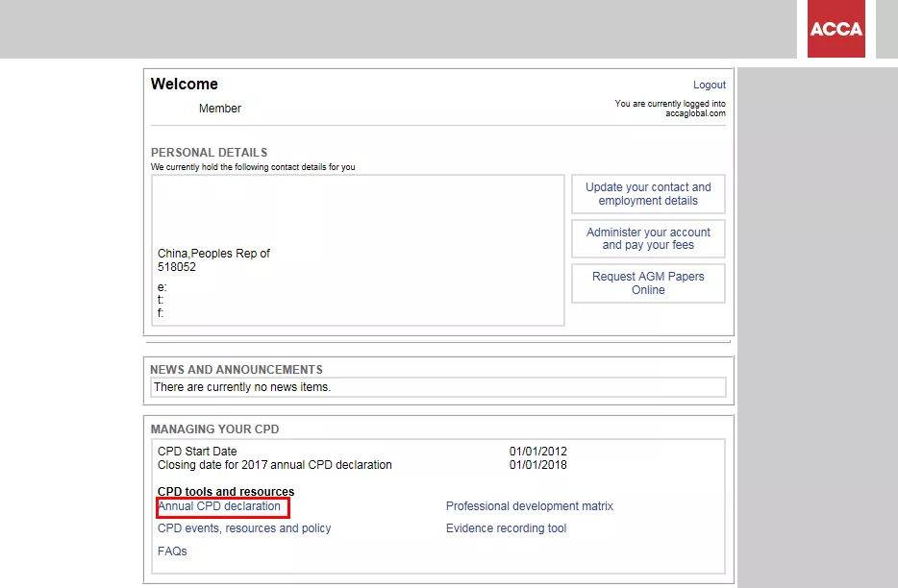Screen dimensions: 898x588
Task: Log out via the Logout link
Action: click(x=709, y=85)
